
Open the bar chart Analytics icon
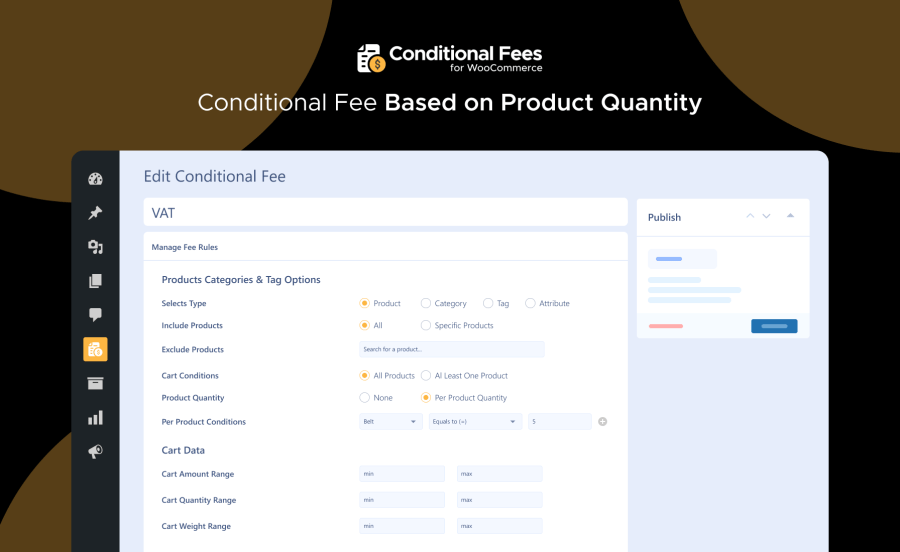[x=95, y=418]
